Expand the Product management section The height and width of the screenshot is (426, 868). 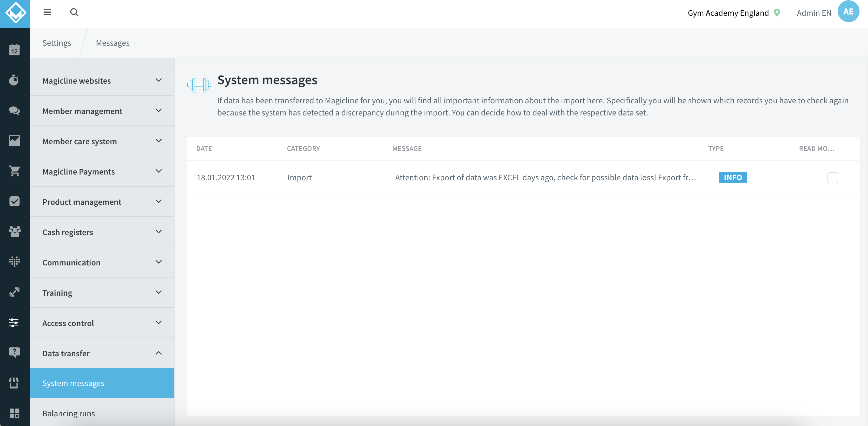(102, 202)
